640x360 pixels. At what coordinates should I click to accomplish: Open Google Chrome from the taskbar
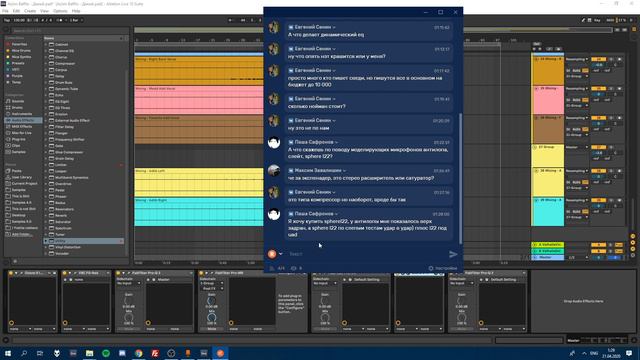pyautogui.click(x=138, y=353)
